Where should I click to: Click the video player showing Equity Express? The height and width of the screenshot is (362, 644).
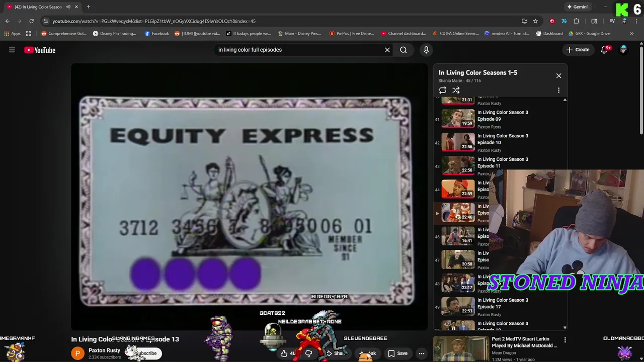pos(249,197)
